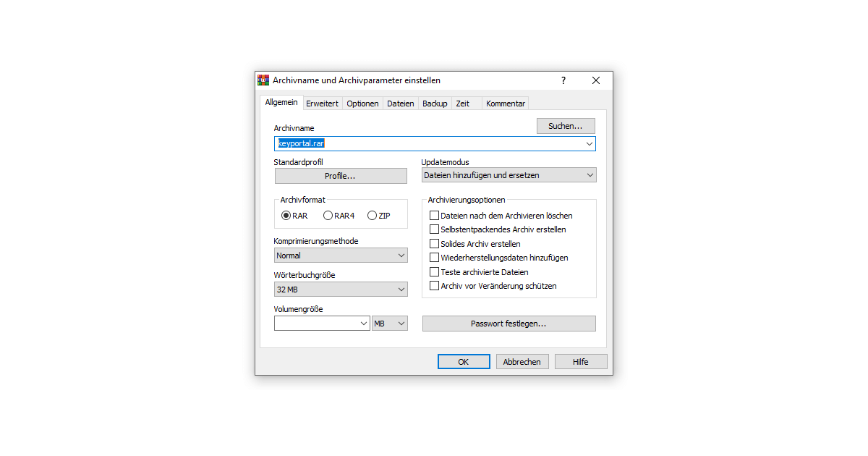
Task: Enable 'Wiederherstellungsdaten hinzufügen'
Action: click(x=434, y=257)
